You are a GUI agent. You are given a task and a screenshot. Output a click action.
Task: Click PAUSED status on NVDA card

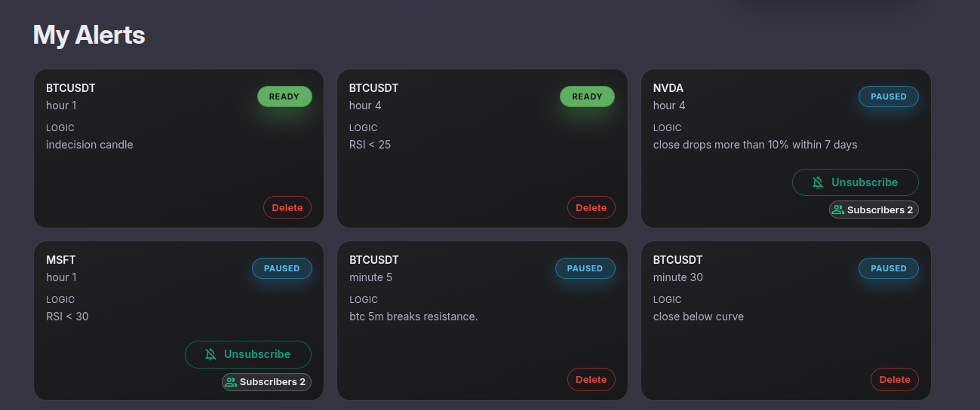tap(889, 96)
